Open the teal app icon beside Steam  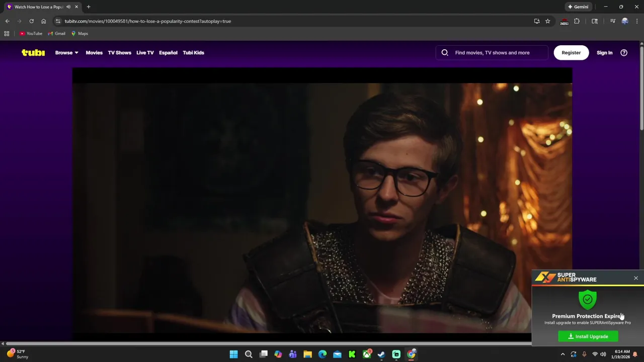click(x=396, y=354)
